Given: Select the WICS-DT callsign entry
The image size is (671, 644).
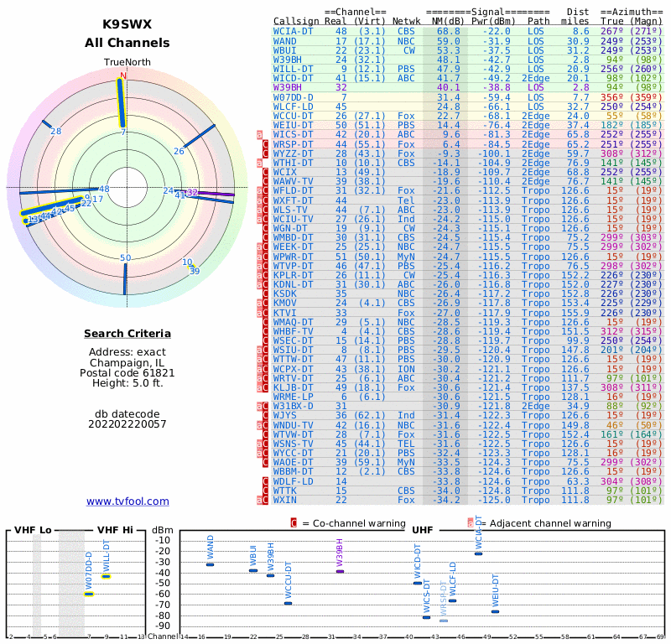Looking at the screenshot, I should pyautogui.click(x=293, y=134).
